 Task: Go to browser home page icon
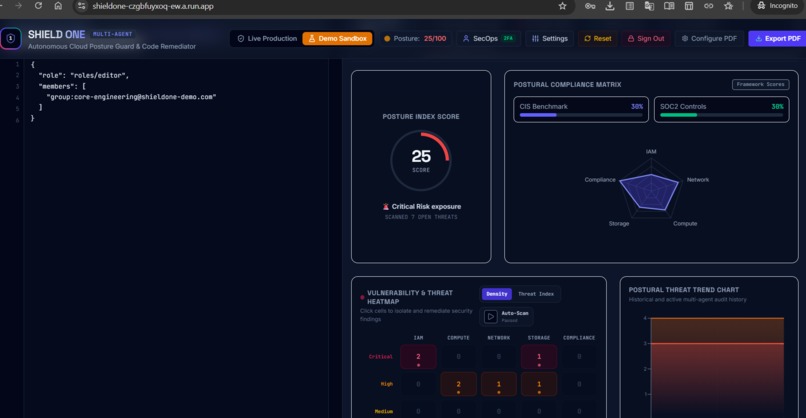pyautogui.click(x=58, y=6)
